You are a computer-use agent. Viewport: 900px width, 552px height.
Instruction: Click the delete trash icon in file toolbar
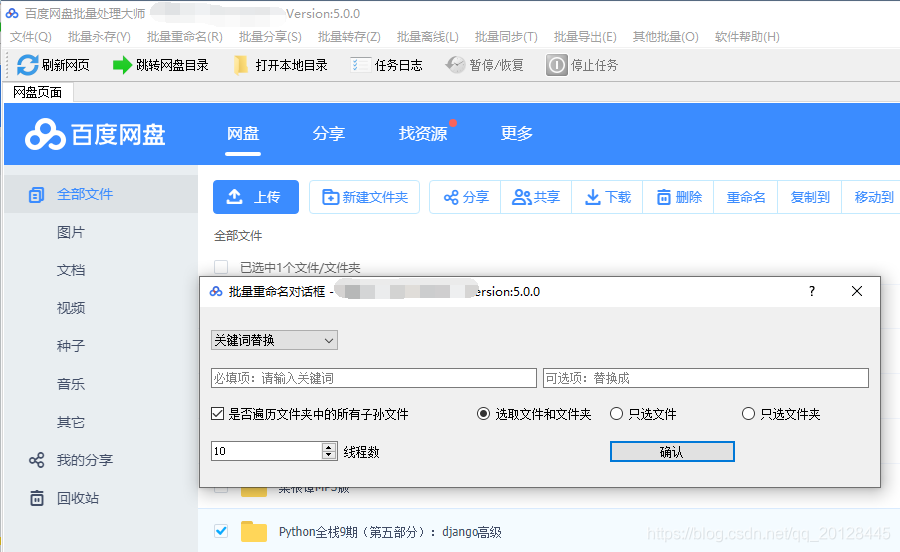[x=664, y=197]
